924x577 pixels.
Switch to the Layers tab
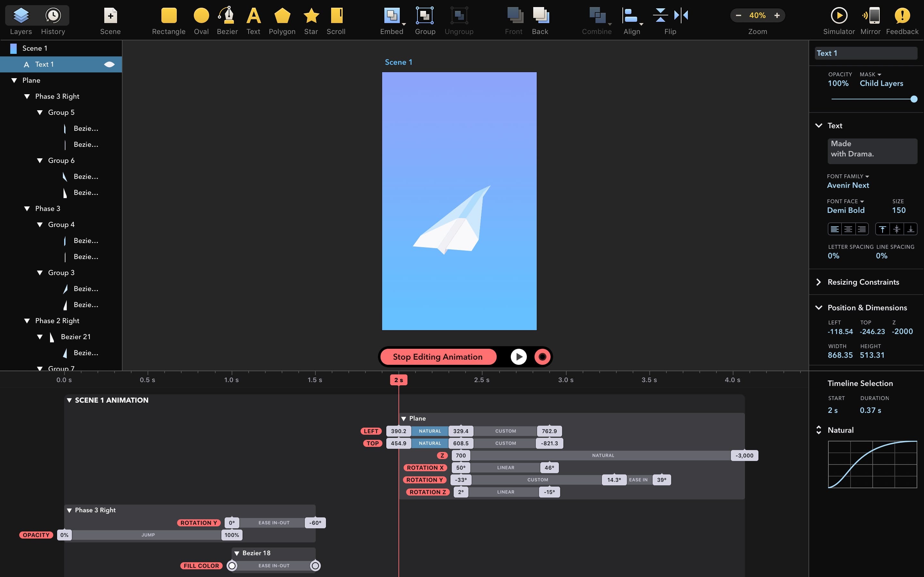coord(21,16)
